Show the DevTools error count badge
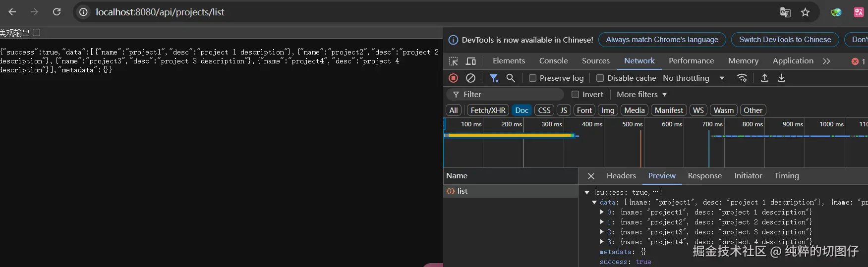The height and width of the screenshot is (267, 868). click(859, 61)
